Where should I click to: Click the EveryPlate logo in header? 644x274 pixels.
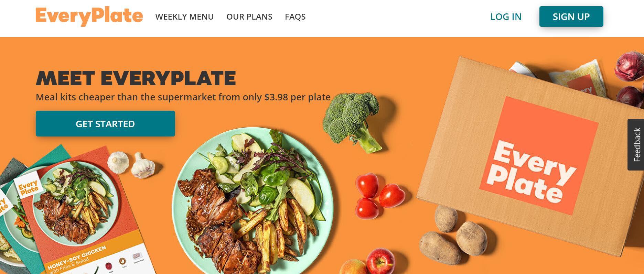[89, 16]
